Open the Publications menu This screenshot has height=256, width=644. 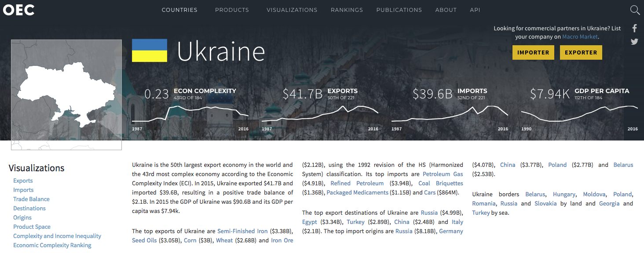[x=399, y=10]
